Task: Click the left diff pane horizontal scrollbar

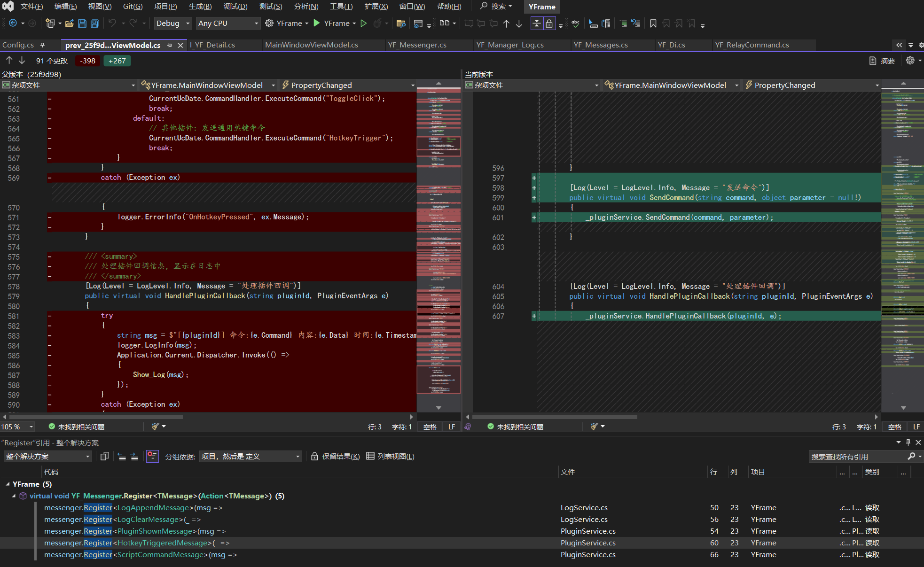Action: click(208, 417)
